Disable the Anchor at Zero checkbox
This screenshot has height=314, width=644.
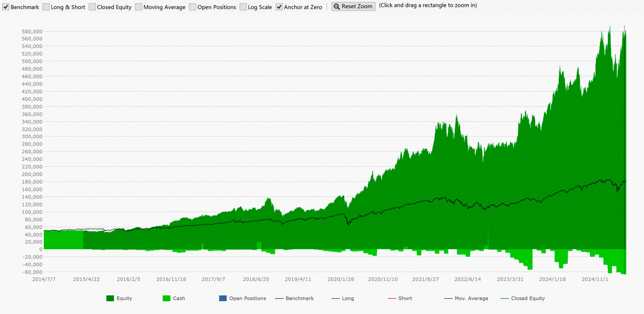(279, 7)
